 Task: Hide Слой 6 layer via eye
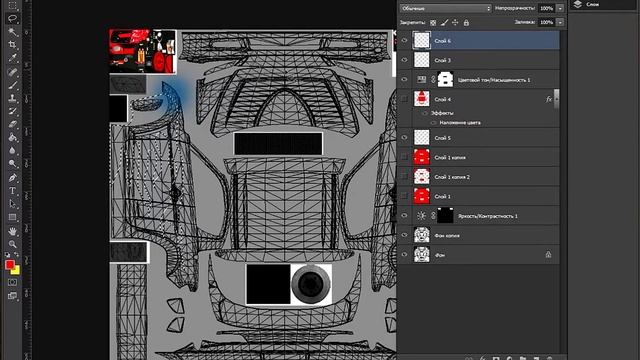pyautogui.click(x=404, y=40)
